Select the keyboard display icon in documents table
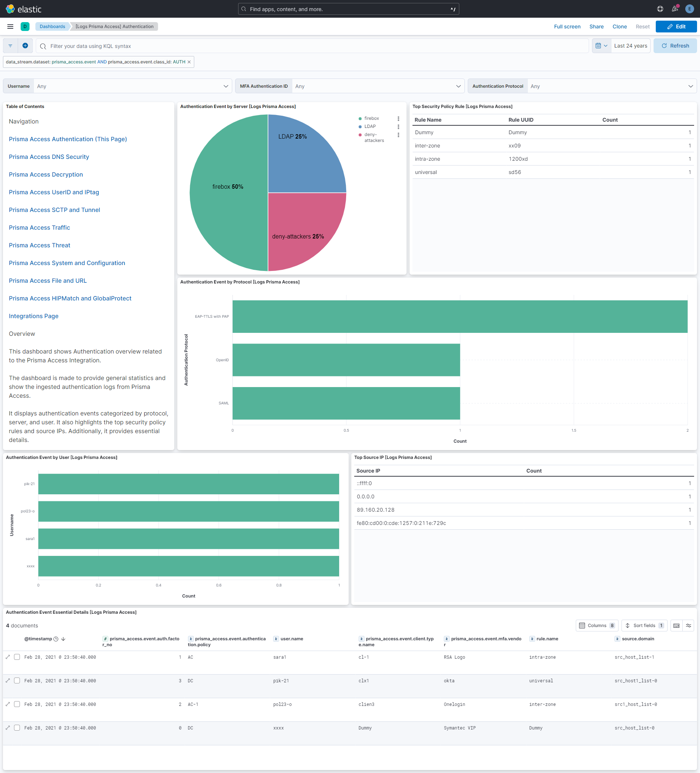 click(x=676, y=626)
